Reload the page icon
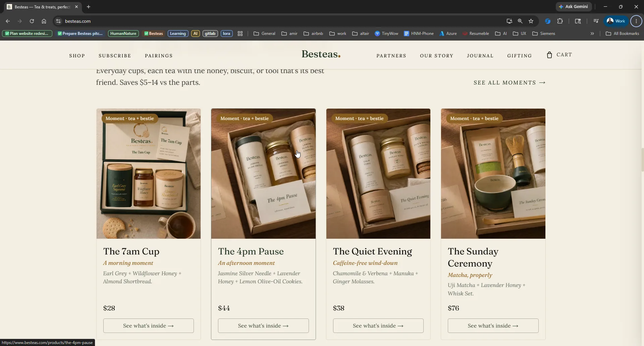Viewport: 644px width, 346px height. coord(32,21)
